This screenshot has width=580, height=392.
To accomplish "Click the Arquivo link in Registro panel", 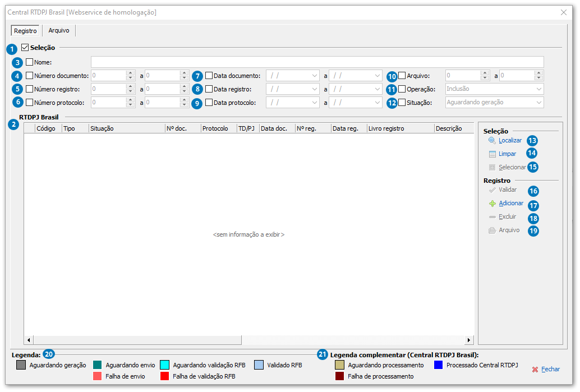I will pos(509,230).
